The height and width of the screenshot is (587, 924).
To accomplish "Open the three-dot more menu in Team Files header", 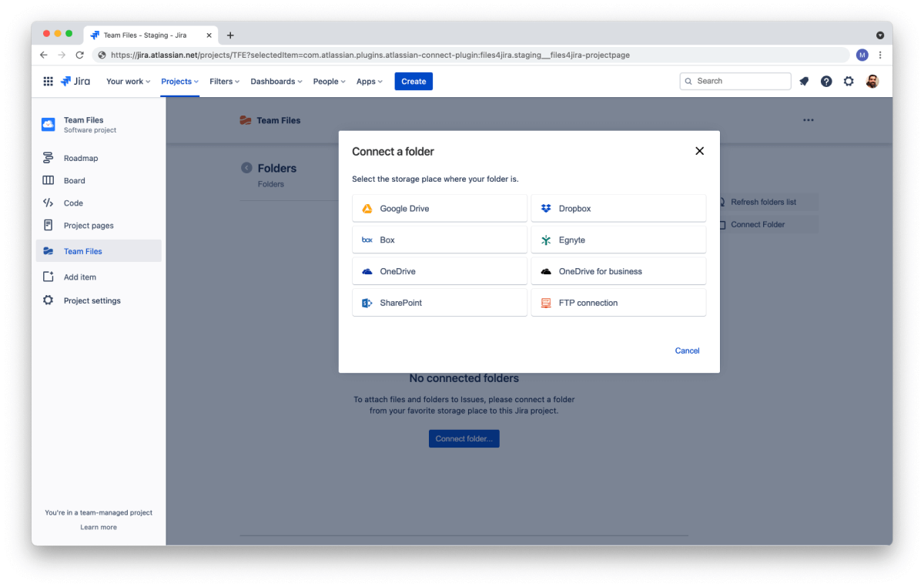I will coord(808,120).
